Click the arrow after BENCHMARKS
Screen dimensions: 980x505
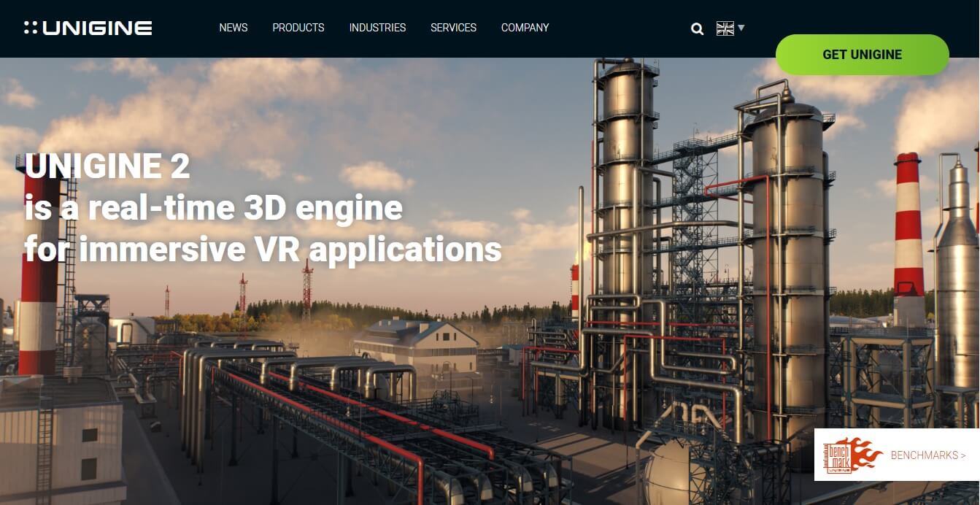tap(963, 455)
